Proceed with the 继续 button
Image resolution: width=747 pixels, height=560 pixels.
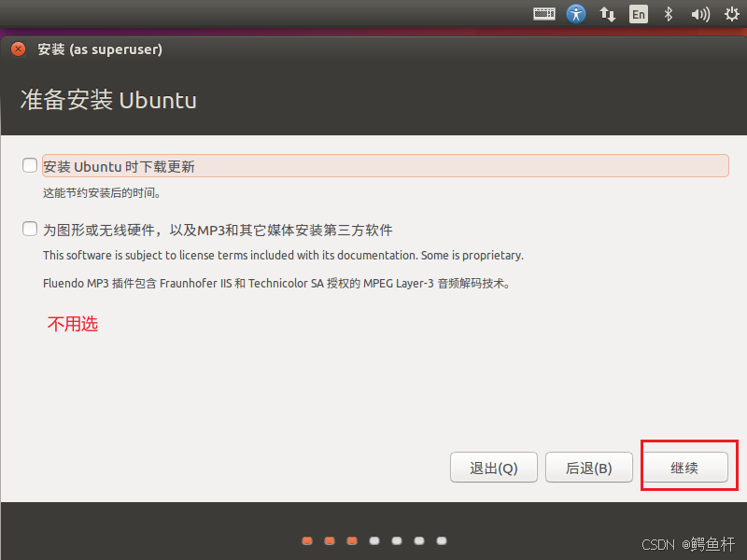tap(684, 468)
